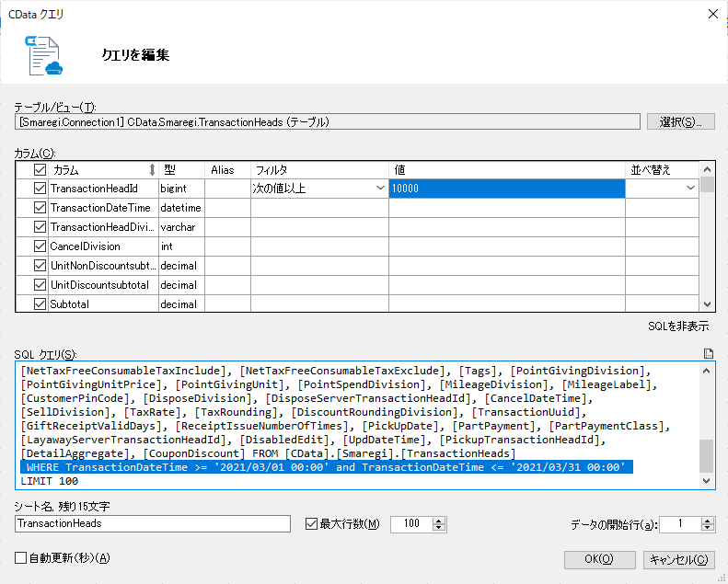This screenshot has height=584, width=728.
Task: Click the highlighted WHERE TransactionDateTime line
Action: click(327, 467)
